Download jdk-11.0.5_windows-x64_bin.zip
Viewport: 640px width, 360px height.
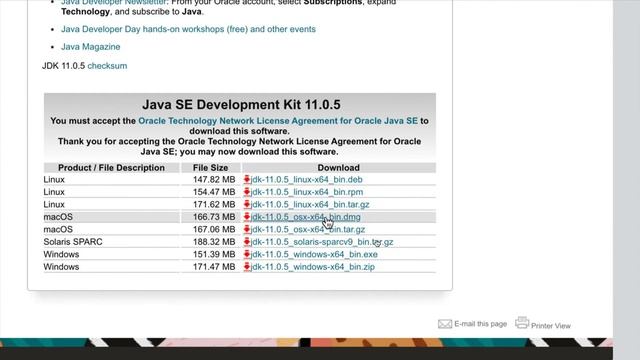pos(313,267)
